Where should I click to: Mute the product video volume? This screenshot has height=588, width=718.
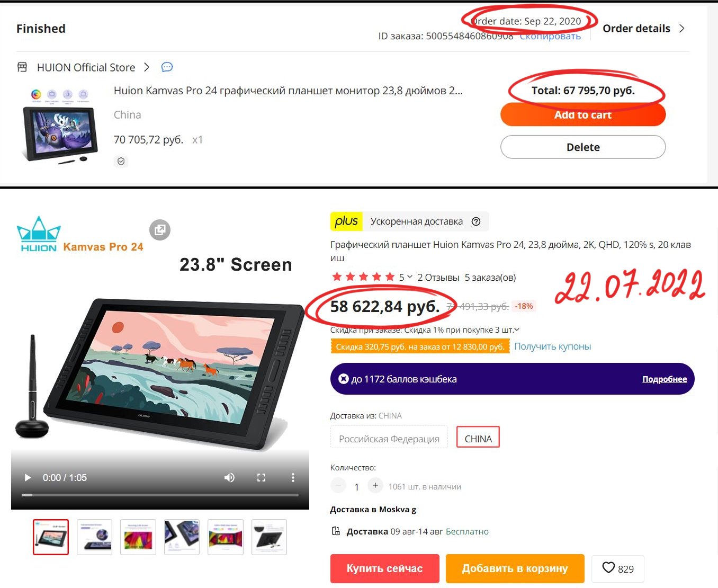[x=229, y=478]
